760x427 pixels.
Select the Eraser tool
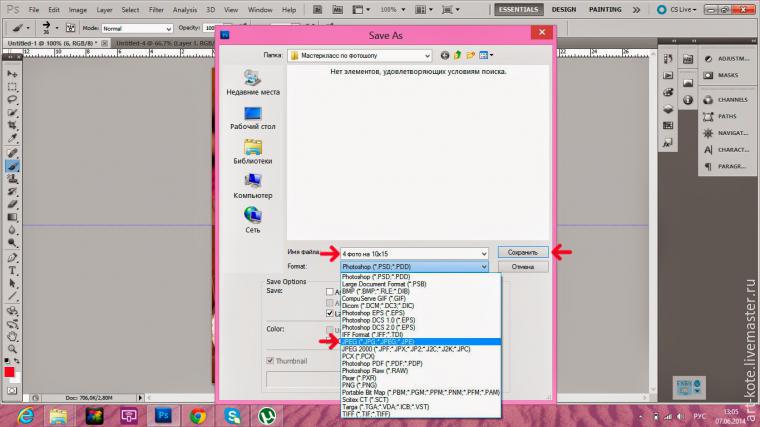[12, 205]
